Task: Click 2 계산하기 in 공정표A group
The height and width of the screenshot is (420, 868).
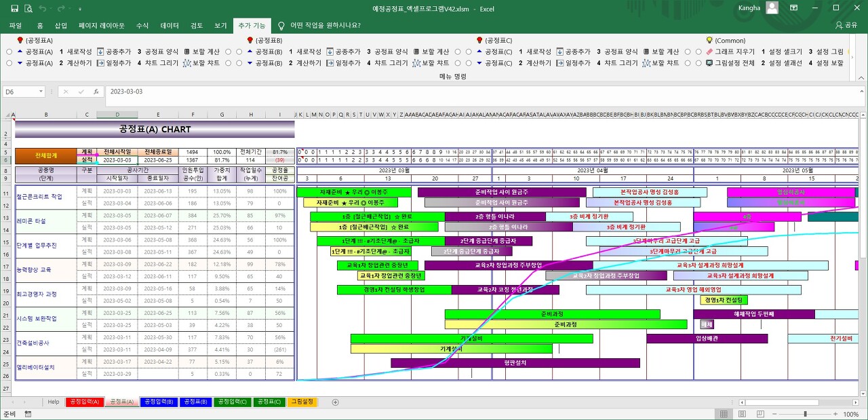Action: [x=76, y=63]
